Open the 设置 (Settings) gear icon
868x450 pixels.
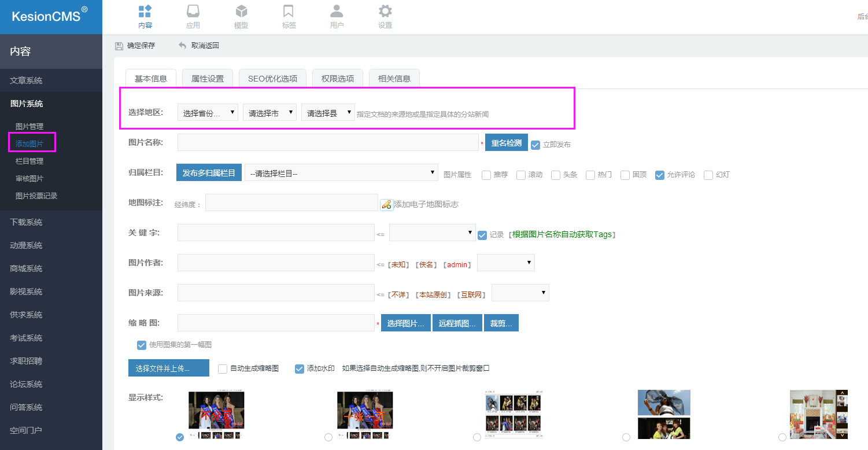[x=385, y=12]
